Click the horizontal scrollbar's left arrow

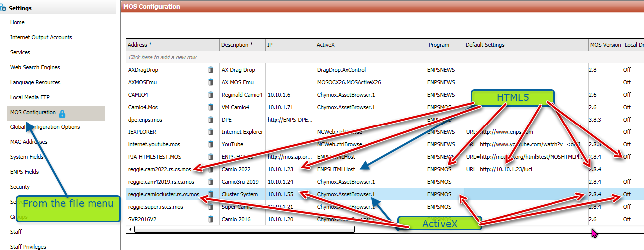[131, 229]
